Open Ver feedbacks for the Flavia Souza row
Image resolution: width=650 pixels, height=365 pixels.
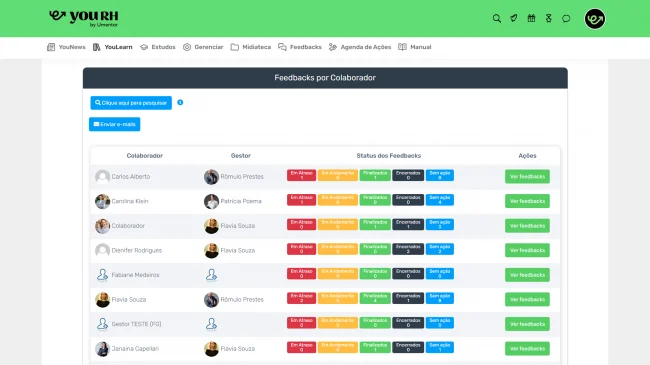click(527, 299)
